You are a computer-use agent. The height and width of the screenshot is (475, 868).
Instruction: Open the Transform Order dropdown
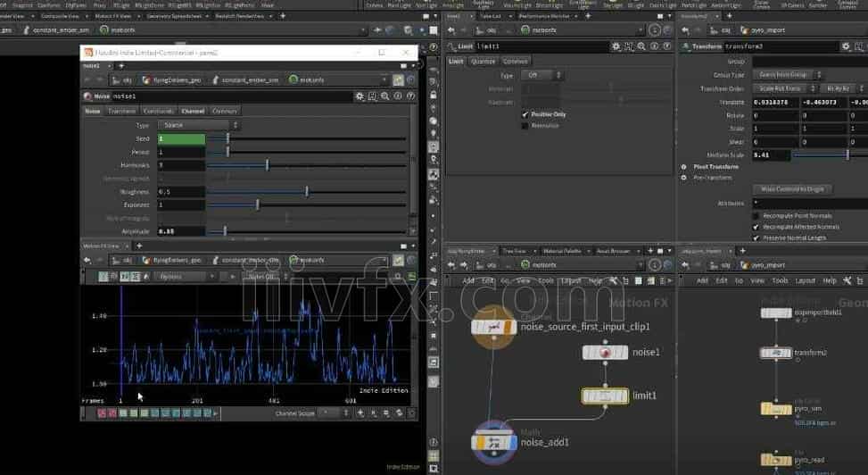(x=784, y=88)
